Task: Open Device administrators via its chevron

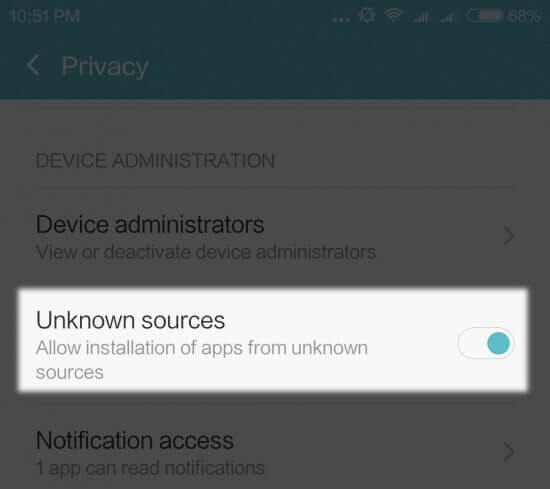Action: 509,235
